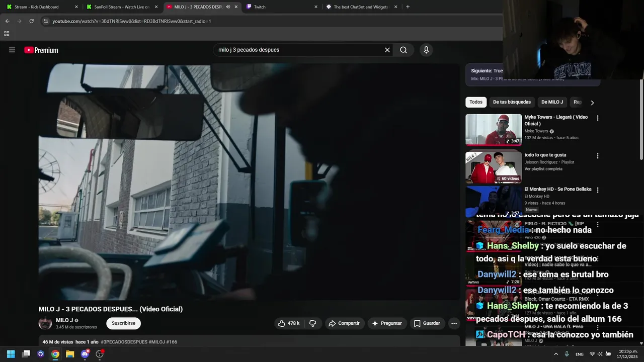Open the YouTube hamburger guide menu
This screenshot has height=362, width=644.
pos(12,50)
